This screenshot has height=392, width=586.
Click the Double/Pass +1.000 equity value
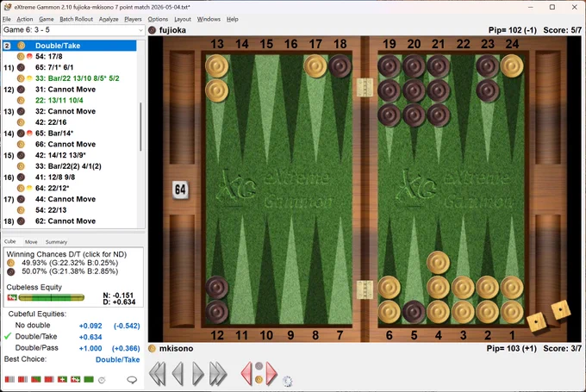tap(90, 348)
